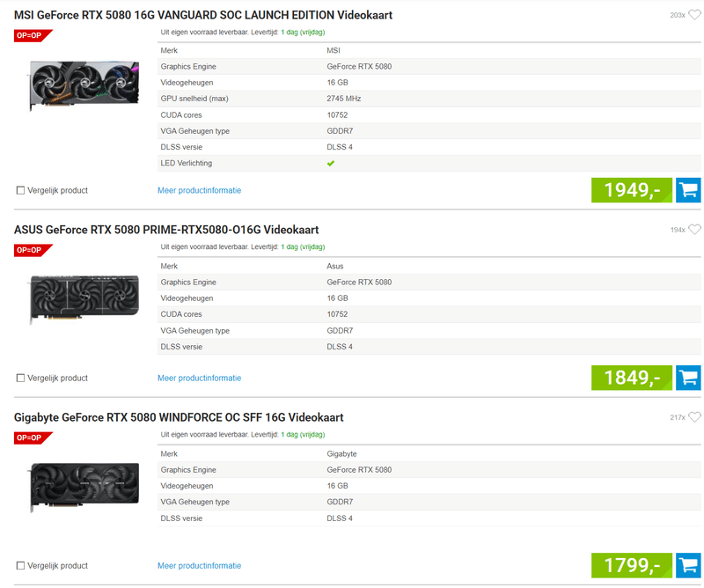704x588 pixels.
Task: Favorite the MSI RTX 5080 with heart icon
Action: pos(694,15)
